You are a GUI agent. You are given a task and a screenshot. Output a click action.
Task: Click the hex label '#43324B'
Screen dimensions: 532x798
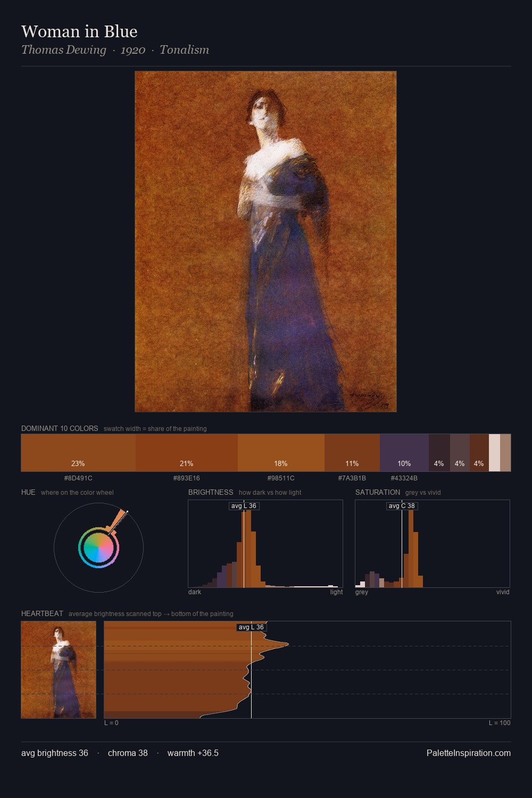click(404, 478)
